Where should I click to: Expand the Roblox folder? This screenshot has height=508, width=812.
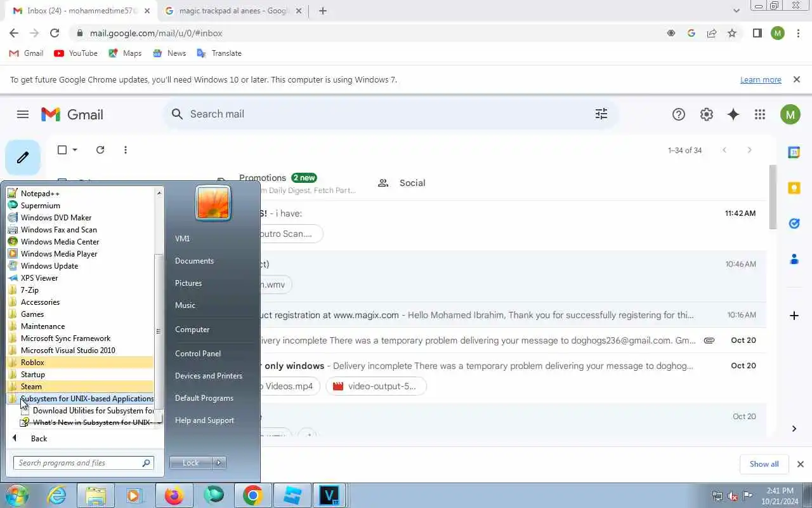[81, 363]
